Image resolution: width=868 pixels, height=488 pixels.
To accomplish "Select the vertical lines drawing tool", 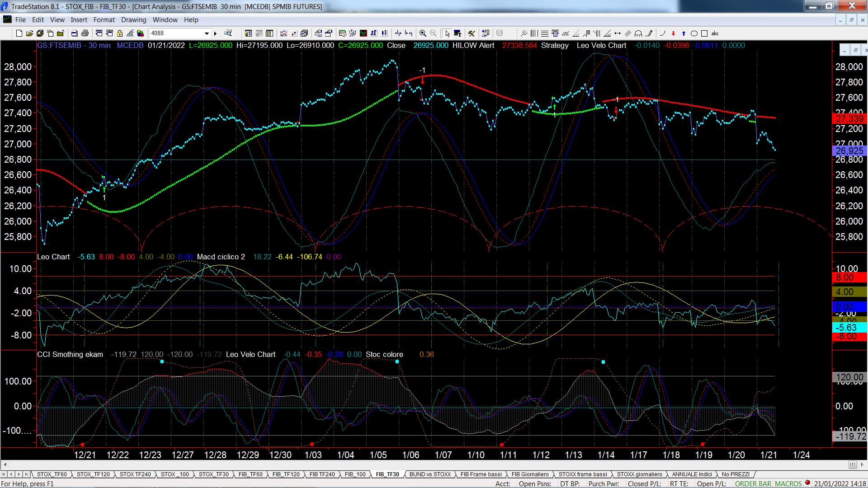I will point(534,33).
